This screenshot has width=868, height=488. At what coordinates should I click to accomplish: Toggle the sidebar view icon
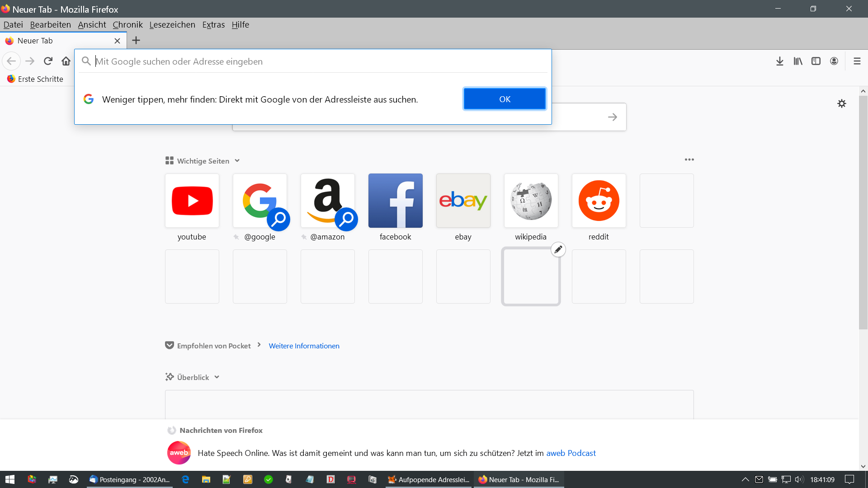coord(816,61)
